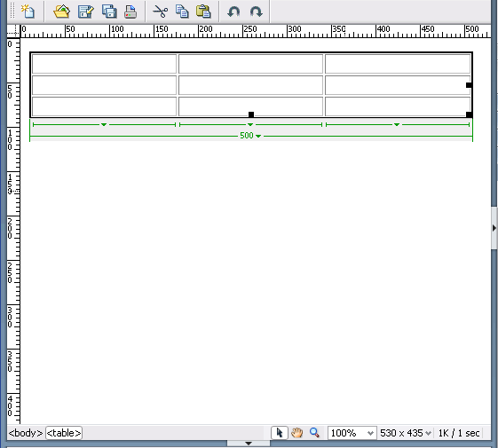Collapse the side panel with the right arrow
This screenshot has width=498, height=448.
[494, 228]
